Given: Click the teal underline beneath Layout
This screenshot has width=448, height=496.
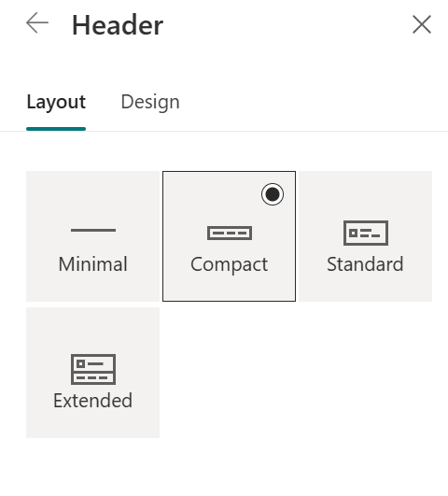Looking at the screenshot, I should 56,129.
